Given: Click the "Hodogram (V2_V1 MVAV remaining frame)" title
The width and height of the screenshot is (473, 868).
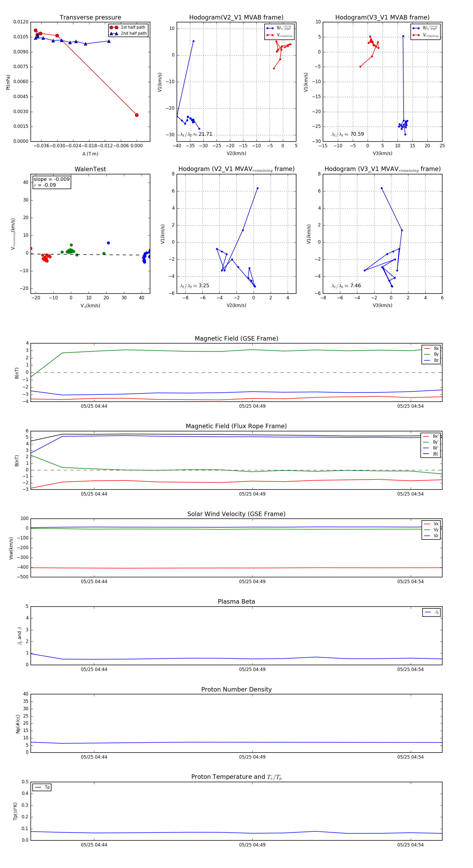Looking at the screenshot, I should tap(236, 169).
